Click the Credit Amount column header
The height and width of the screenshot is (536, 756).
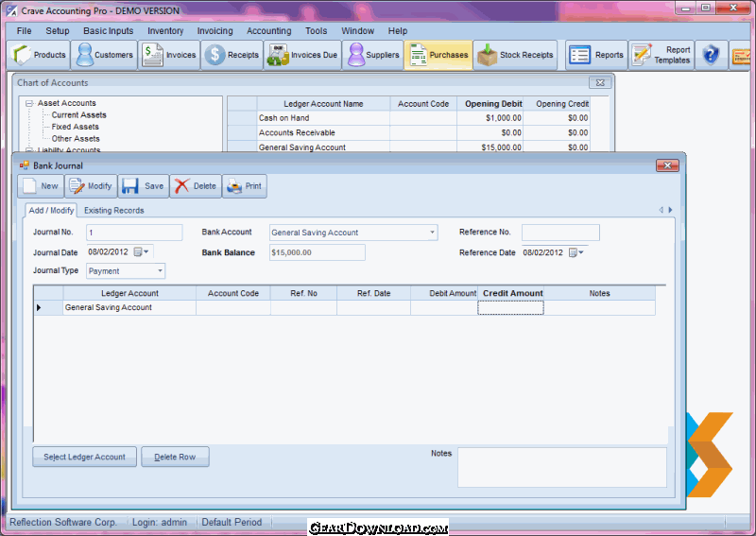click(x=511, y=293)
